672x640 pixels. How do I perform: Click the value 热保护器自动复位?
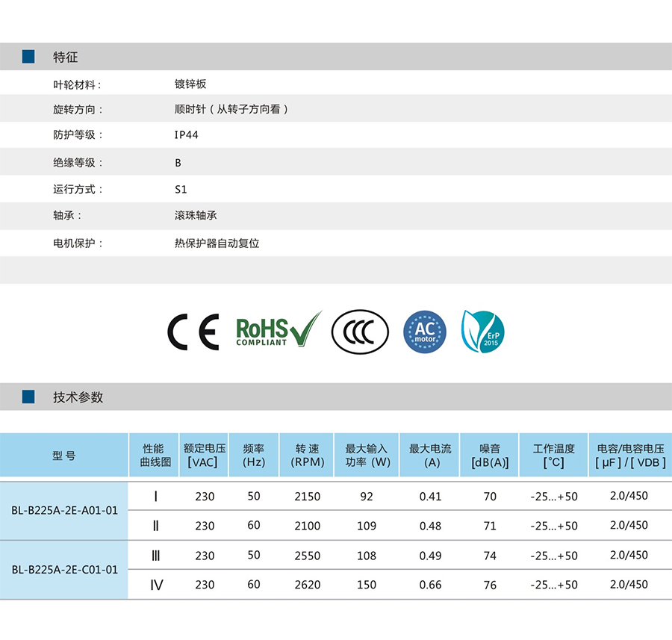point(217,243)
